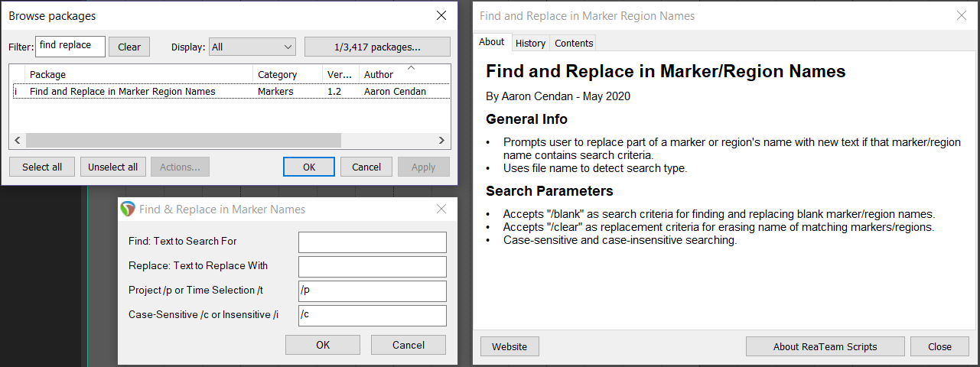Screen dimensions: 980x367
Task: Open the Website button in the about window
Action: (510, 346)
